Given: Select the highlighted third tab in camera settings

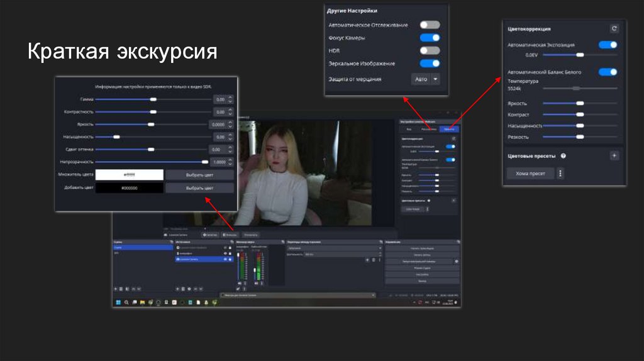Looking at the screenshot, I should point(448,128).
